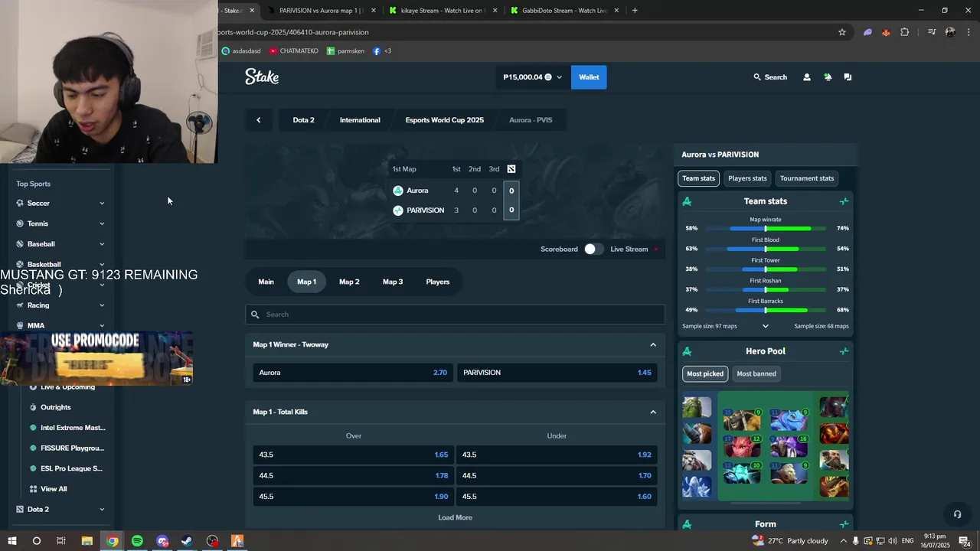The height and width of the screenshot is (551, 980).
Task: Click the Baseball icon in the sidebar
Action: tap(20, 244)
